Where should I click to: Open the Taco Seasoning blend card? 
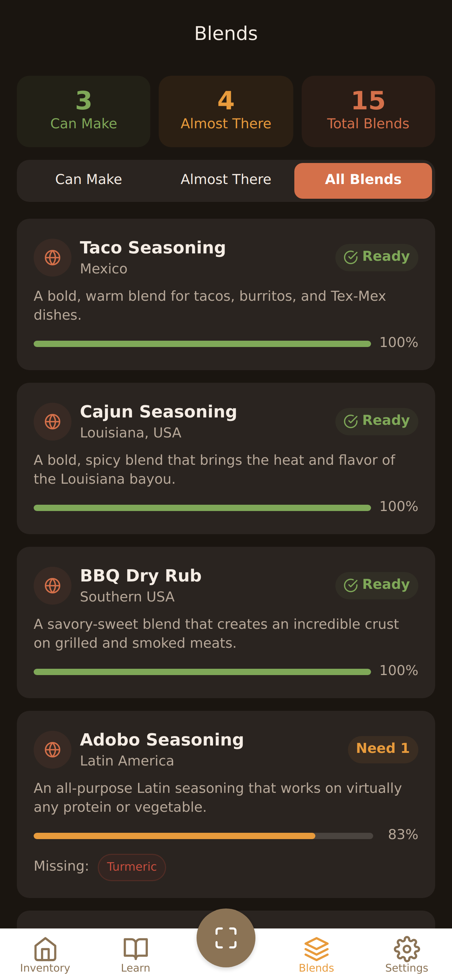[226, 295]
